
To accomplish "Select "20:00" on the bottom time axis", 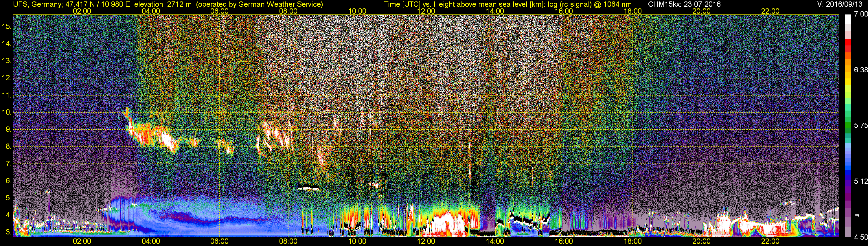I will (x=702, y=241).
